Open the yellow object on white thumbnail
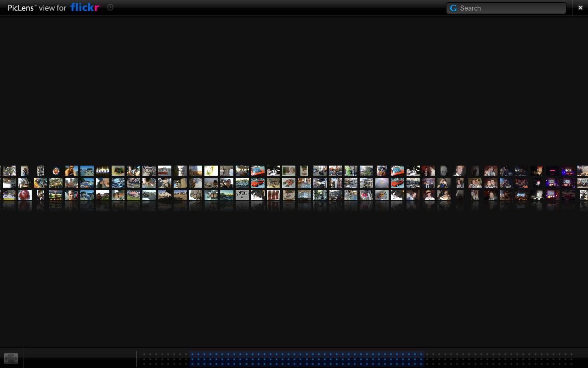 [x=211, y=171]
